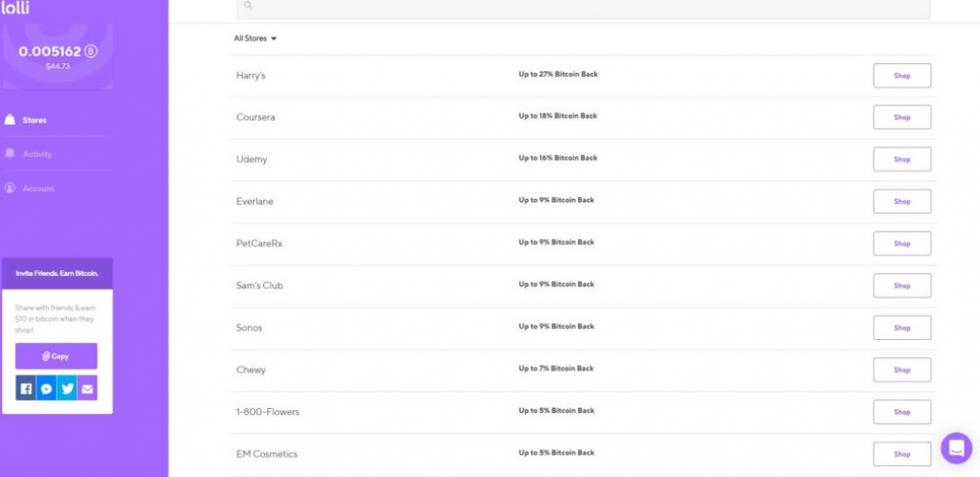Share referral via email icon

87,388
